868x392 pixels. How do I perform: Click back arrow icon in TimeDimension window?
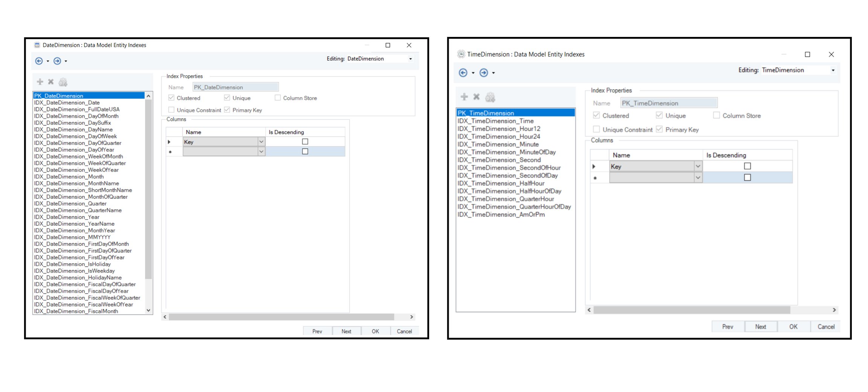pyautogui.click(x=463, y=73)
